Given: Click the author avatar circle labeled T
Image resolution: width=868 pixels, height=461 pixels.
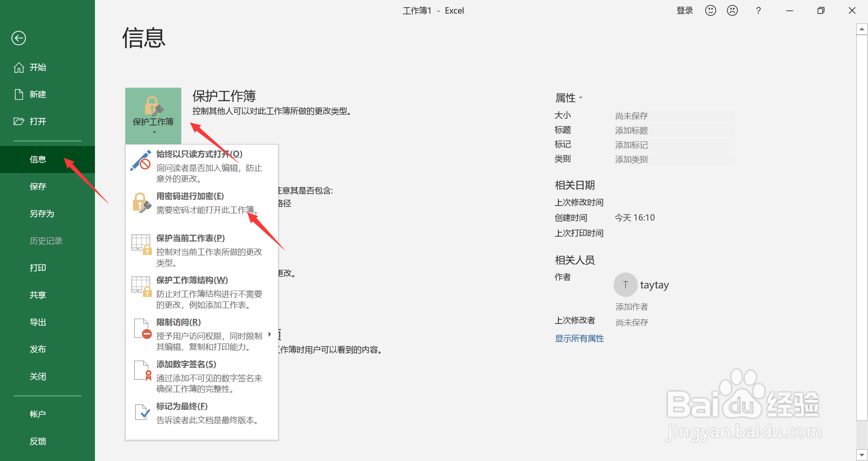Looking at the screenshot, I should click(625, 285).
